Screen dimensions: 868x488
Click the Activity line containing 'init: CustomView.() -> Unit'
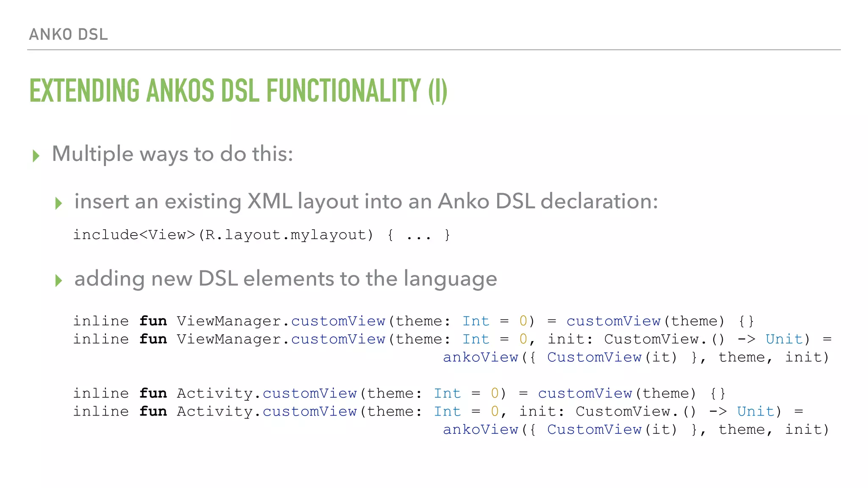(438, 412)
